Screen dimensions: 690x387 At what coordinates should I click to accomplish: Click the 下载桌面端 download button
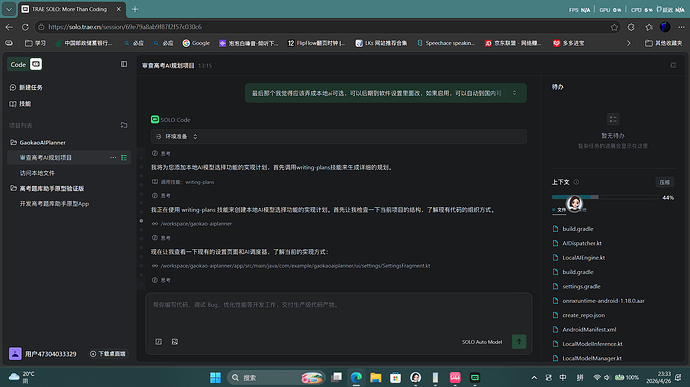coord(108,354)
